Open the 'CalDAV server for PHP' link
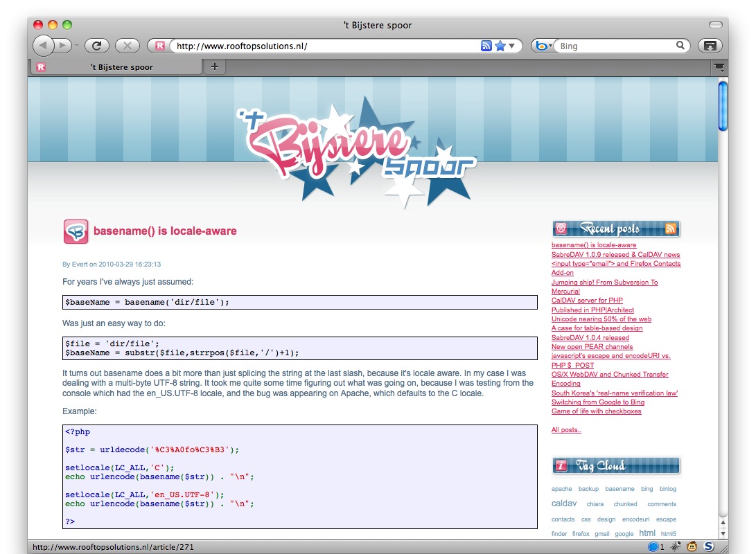756x554 pixels. tap(587, 300)
